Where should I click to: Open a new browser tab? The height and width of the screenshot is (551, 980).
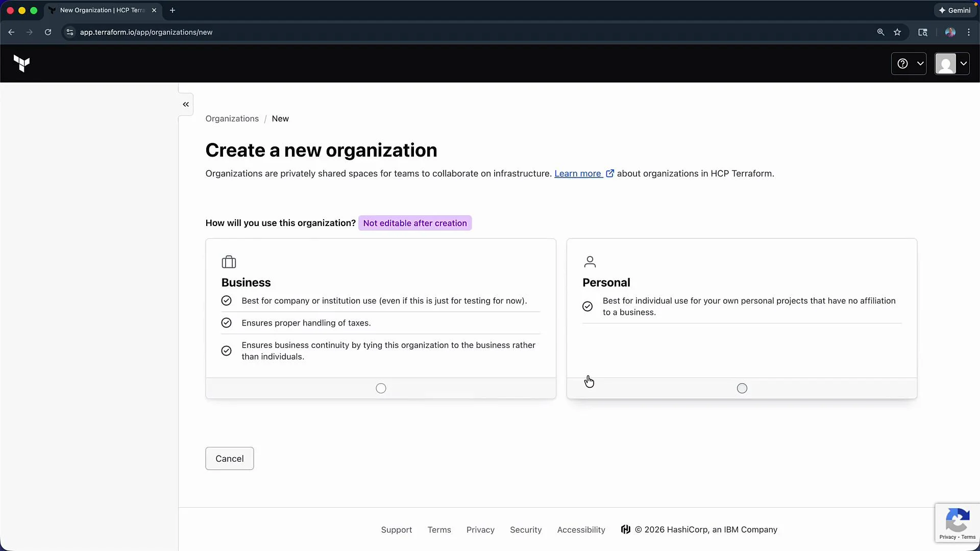[x=173, y=10]
